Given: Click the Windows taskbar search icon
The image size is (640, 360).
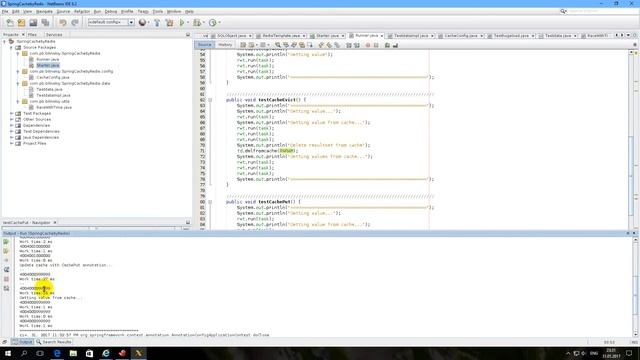Looking at the screenshot, I should (24, 353).
